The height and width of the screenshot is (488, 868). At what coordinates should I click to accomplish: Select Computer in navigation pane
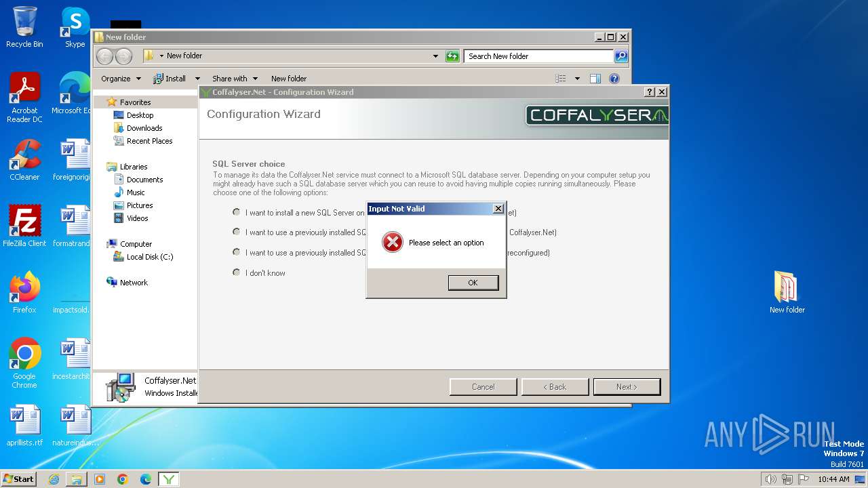pos(136,244)
